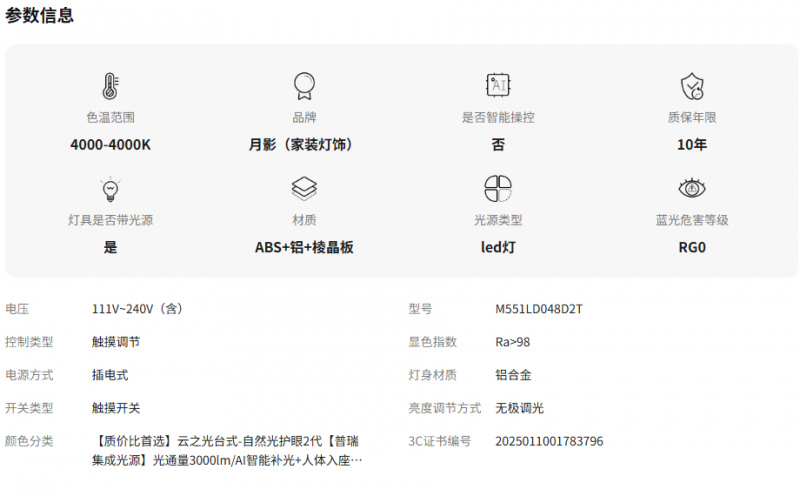Click the 电源方式 label
The height and width of the screenshot is (496, 800).
click(29, 375)
